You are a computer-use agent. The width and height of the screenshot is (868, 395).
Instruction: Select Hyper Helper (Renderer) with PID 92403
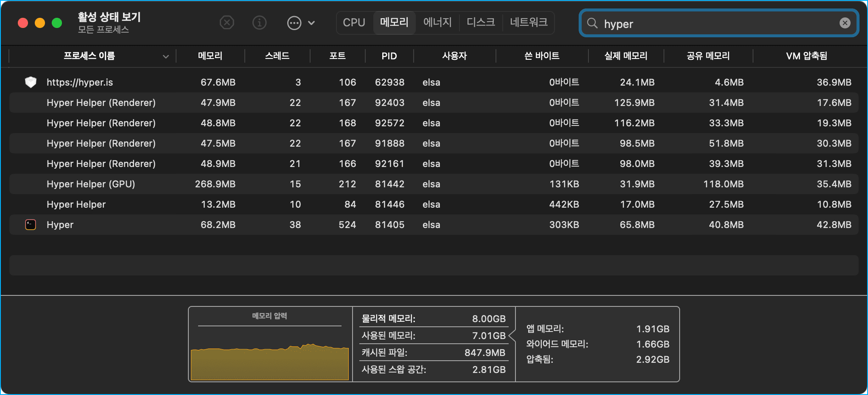(434, 103)
